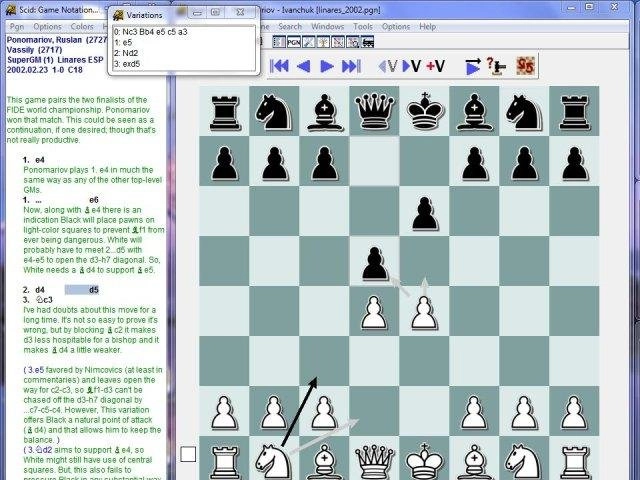Add a new variation with +V
This screenshot has width=640, height=480.
[435, 66]
